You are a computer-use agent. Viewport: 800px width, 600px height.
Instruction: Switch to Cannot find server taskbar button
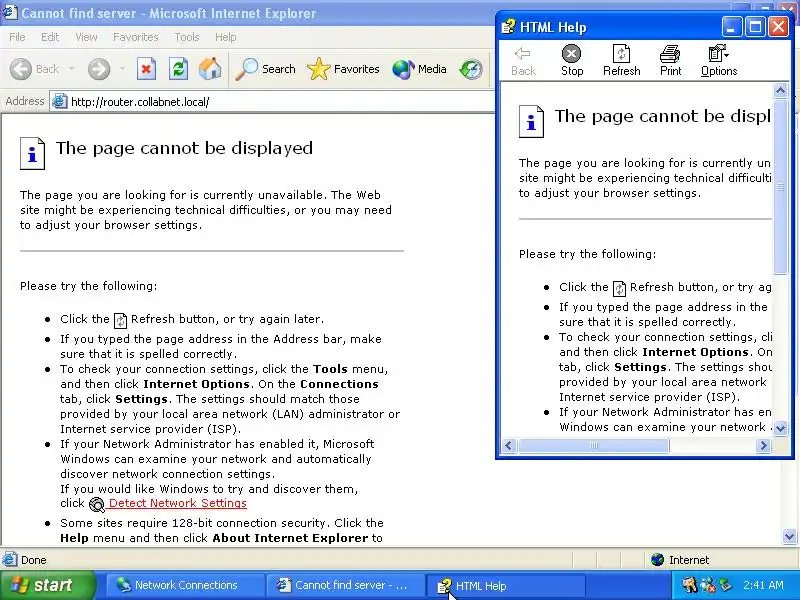coord(345,585)
